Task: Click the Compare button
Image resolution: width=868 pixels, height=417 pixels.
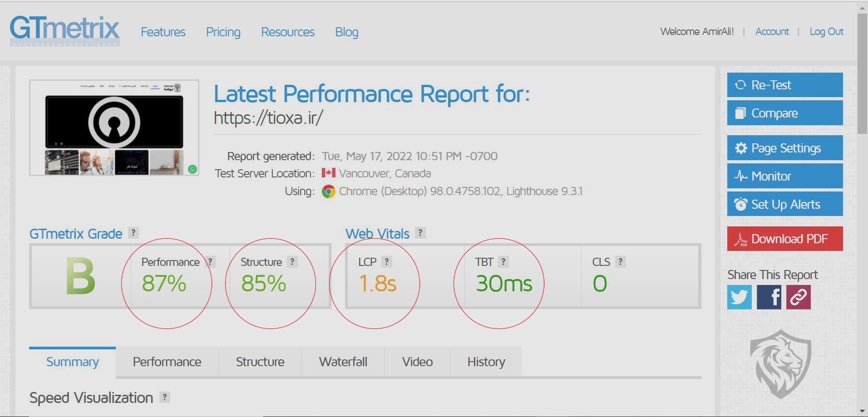Action: [785, 113]
